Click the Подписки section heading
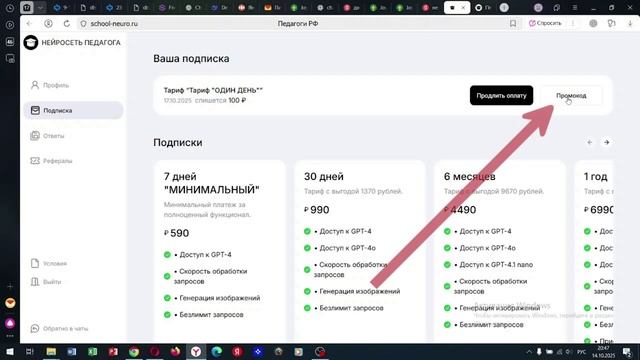 [178, 142]
